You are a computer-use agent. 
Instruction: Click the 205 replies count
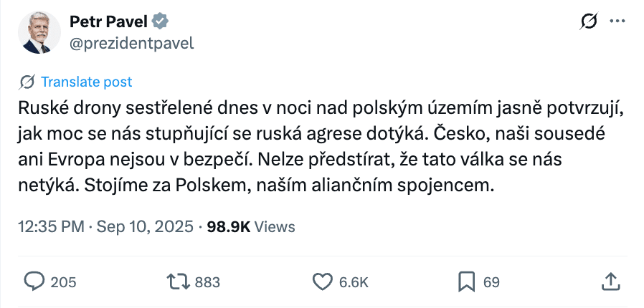pyautogui.click(x=64, y=282)
